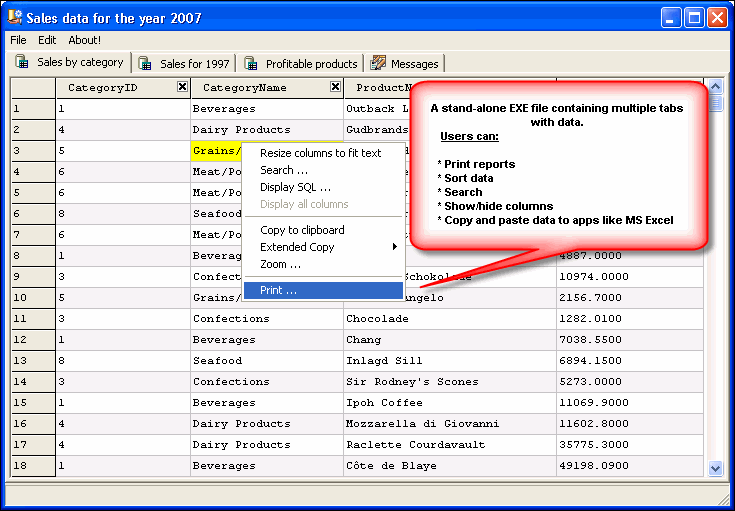Viewport: 735px width, 511px height.
Task: Open the About! menu
Action: 84,40
